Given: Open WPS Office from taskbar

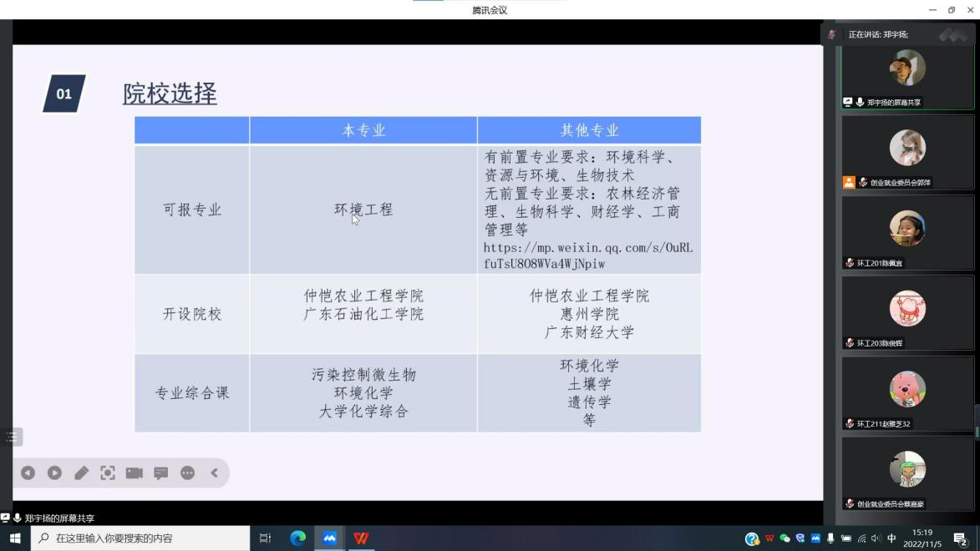Looking at the screenshot, I should [x=361, y=538].
